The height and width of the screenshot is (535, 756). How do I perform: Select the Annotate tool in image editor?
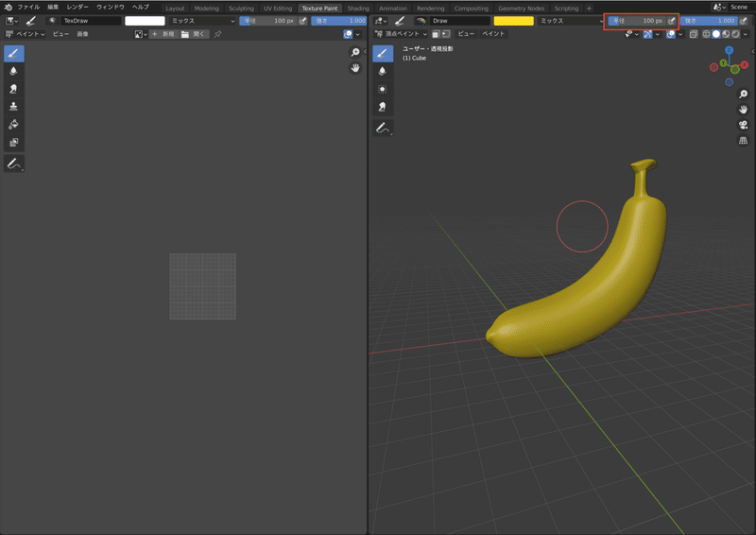point(13,164)
